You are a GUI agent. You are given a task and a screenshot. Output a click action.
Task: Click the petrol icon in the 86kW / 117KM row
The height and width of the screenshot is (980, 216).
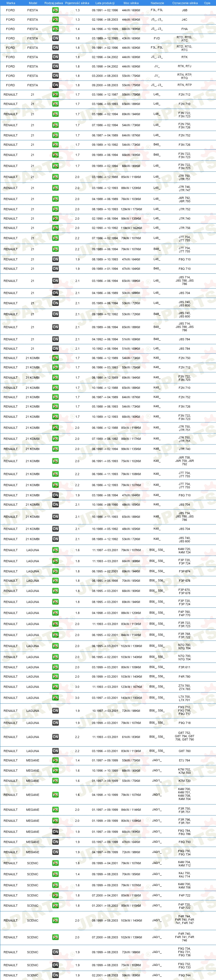[55, 439]
